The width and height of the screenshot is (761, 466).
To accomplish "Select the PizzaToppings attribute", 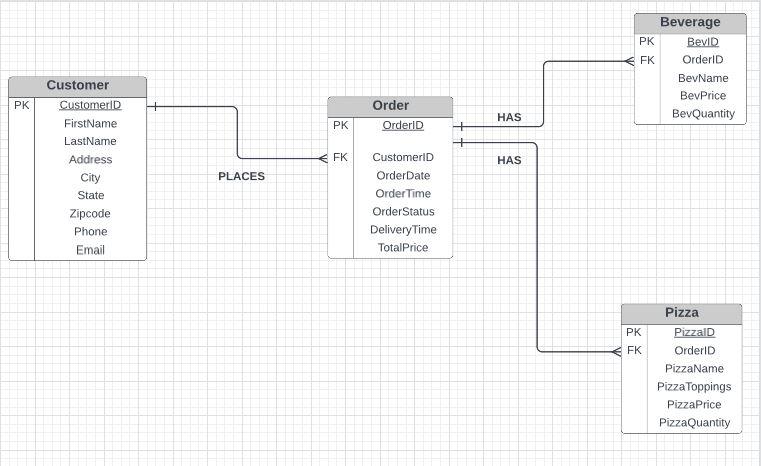I will (x=694, y=386).
